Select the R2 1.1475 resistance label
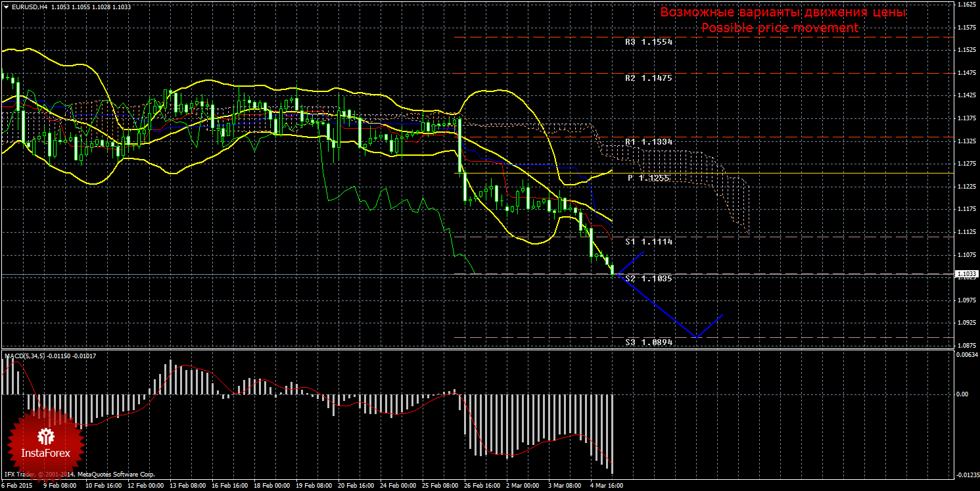This screenshot has width=980, height=491. pyautogui.click(x=649, y=78)
